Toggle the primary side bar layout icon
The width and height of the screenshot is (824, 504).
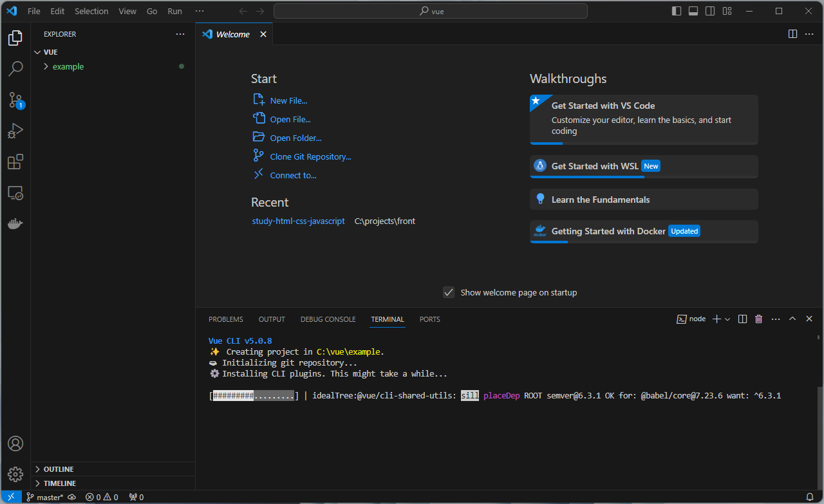(677, 11)
